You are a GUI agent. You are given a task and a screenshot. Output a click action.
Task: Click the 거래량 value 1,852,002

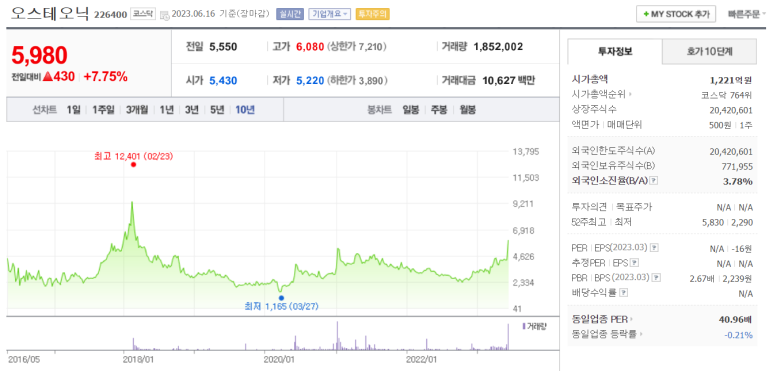(x=498, y=47)
